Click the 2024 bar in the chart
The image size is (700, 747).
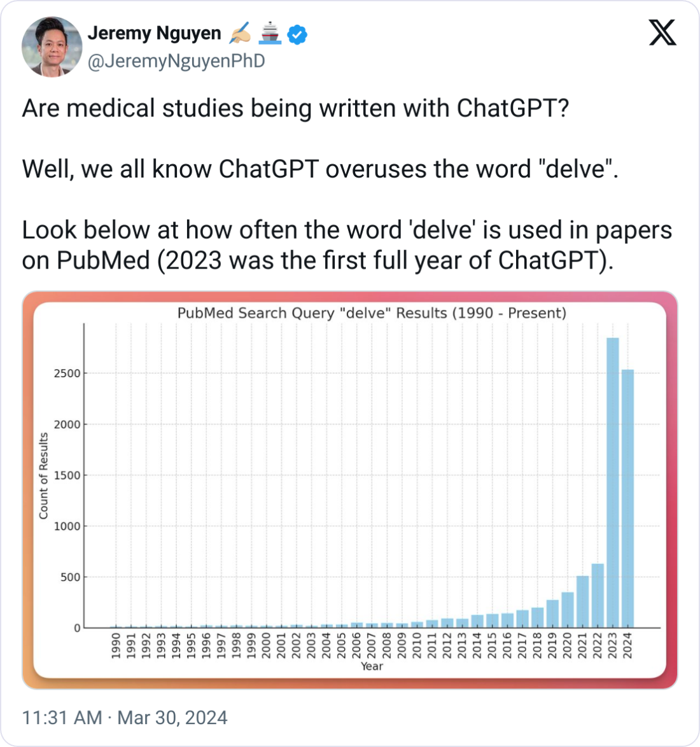pyautogui.click(x=627, y=498)
